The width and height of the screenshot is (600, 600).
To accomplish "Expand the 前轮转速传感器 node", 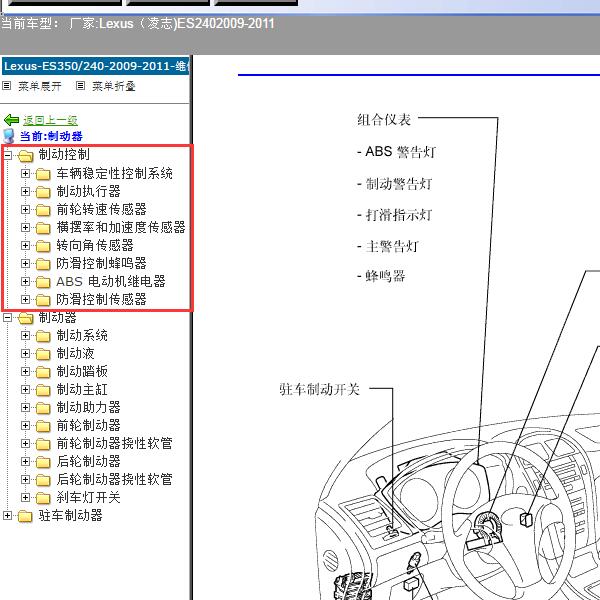I will [x=25, y=209].
